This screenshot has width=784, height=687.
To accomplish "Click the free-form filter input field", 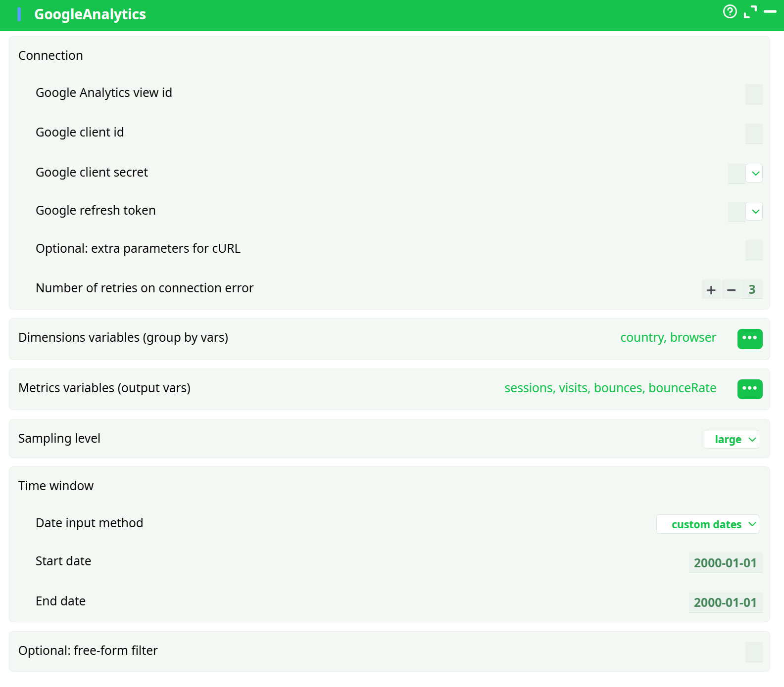I will pyautogui.click(x=753, y=652).
